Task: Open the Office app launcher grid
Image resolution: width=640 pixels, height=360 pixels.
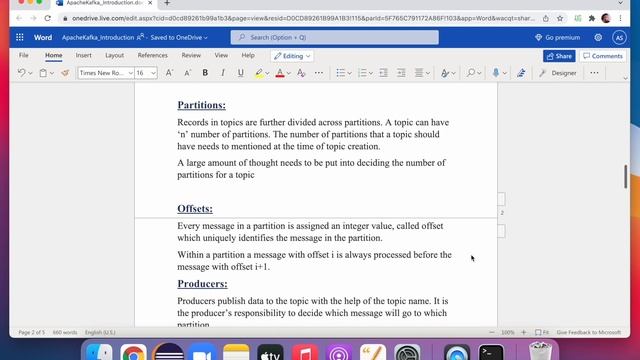Action: 20,38
